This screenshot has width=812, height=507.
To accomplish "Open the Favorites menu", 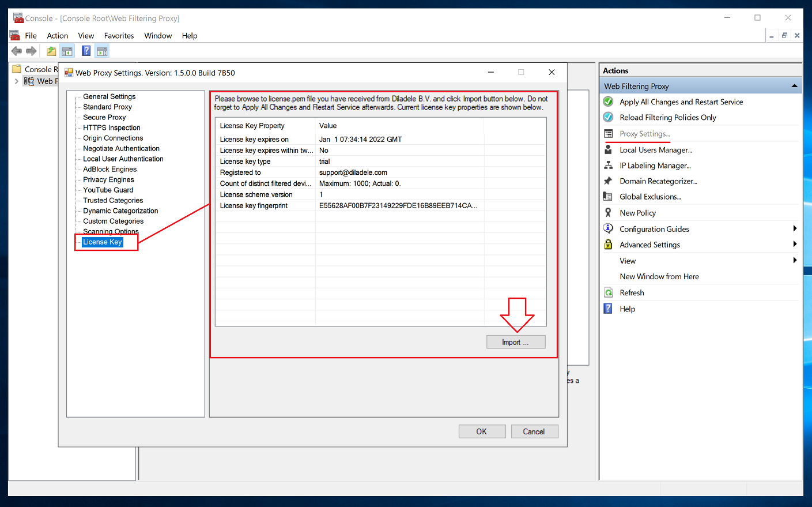I will pos(119,36).
